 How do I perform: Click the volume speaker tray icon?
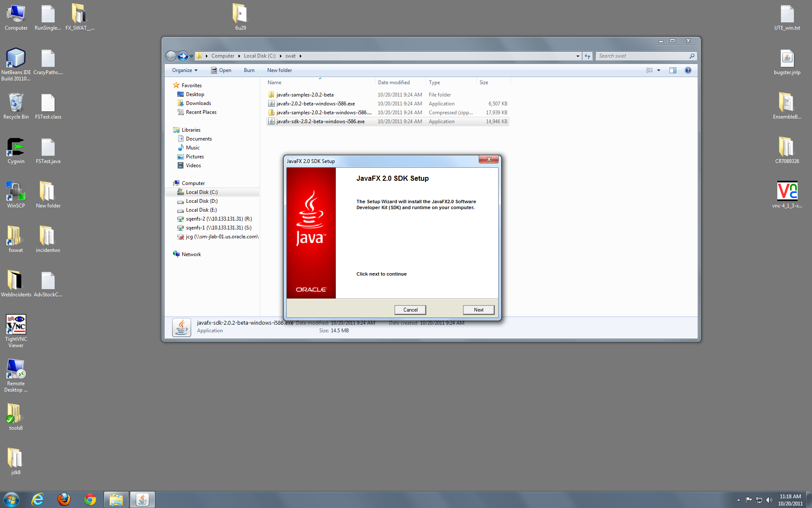click(x=769, y=500)
